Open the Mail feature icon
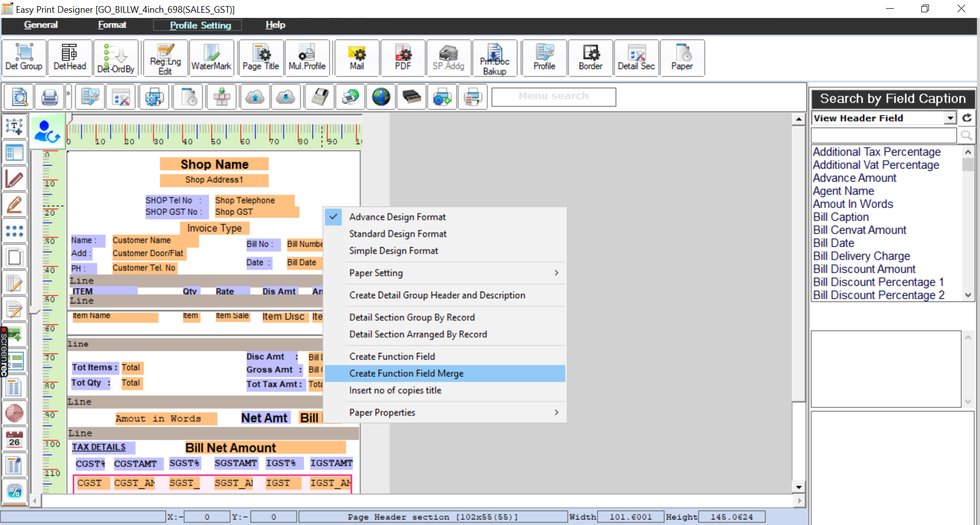The width and height of the screenshot is (980, 525). [x=356, y=57]
